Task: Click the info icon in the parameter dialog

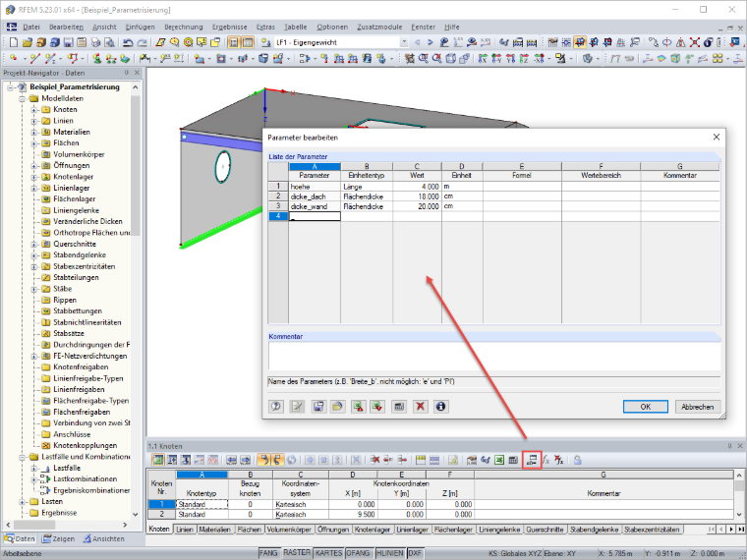Action: coord(440,407)
